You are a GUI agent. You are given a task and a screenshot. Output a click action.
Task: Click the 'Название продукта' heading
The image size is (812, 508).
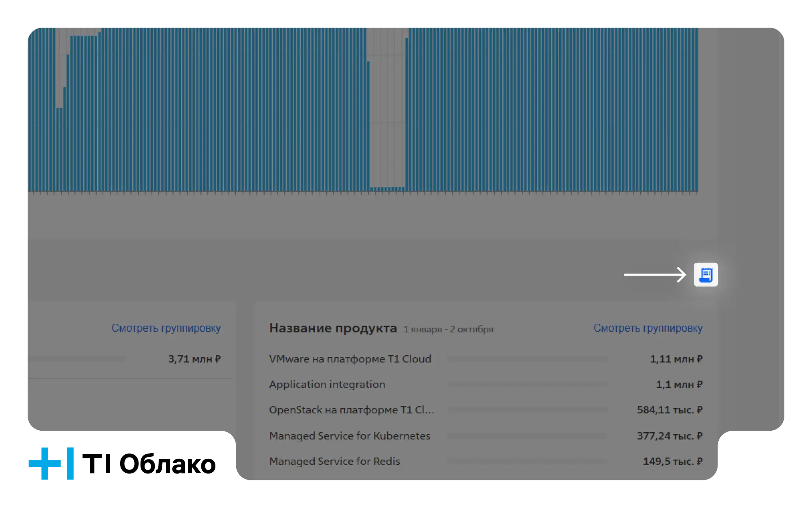333,328
